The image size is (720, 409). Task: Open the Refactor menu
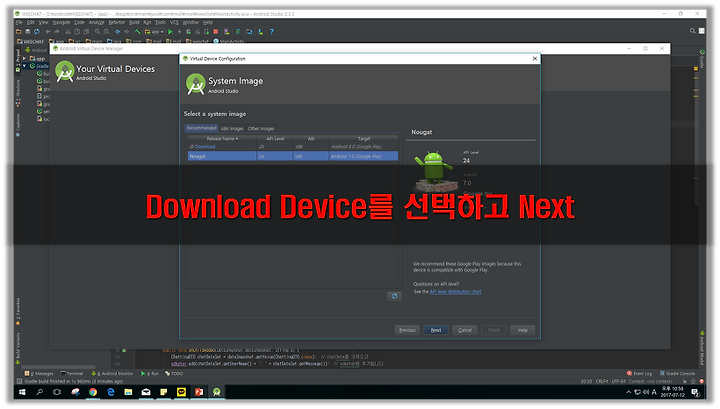coord(117,22)
